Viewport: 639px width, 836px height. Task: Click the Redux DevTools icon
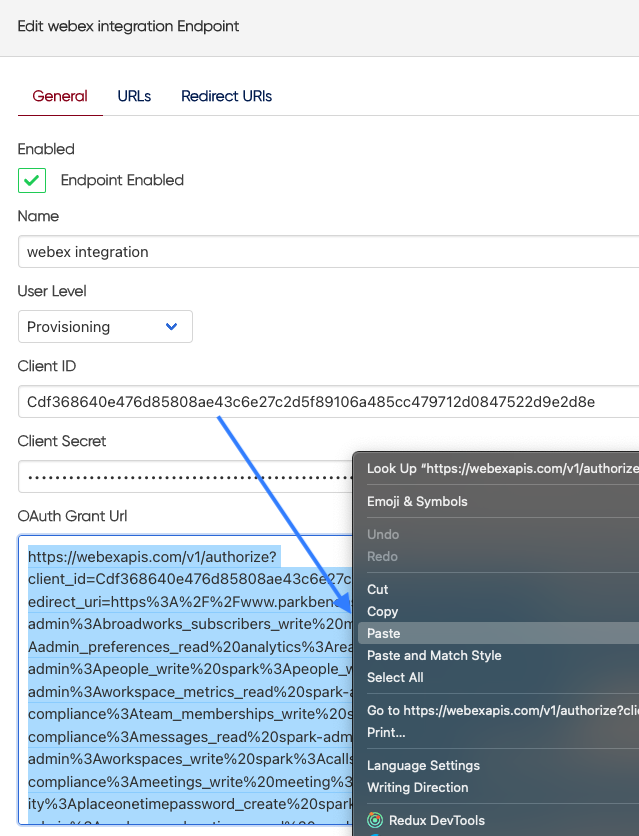375,820
